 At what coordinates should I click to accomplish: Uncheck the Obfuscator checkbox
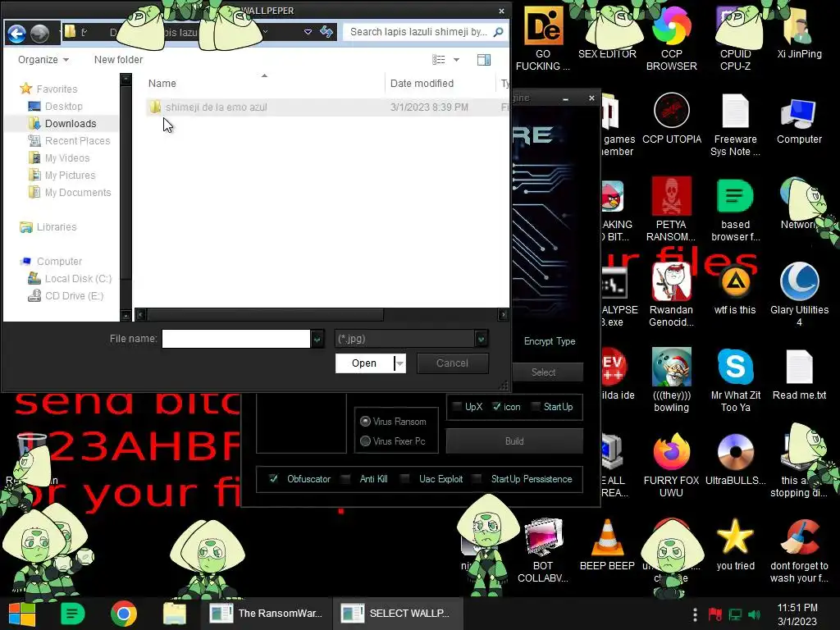(x=273, y=478)
